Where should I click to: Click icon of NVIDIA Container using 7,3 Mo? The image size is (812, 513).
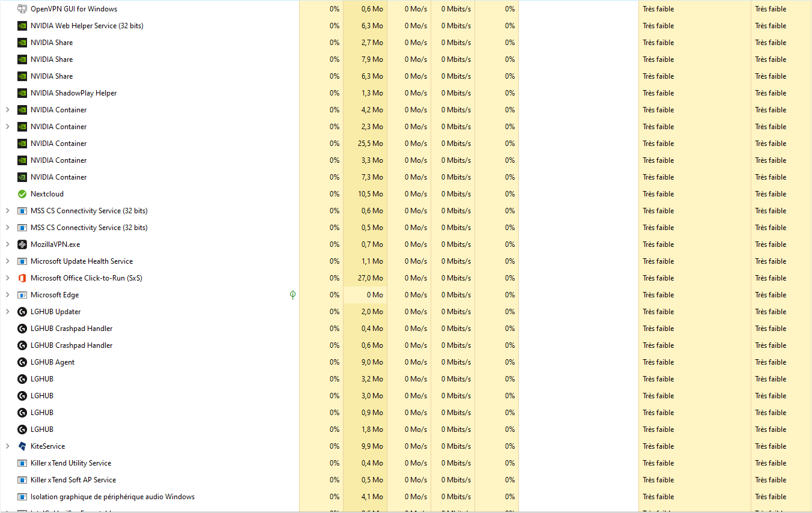click(22, 177)
